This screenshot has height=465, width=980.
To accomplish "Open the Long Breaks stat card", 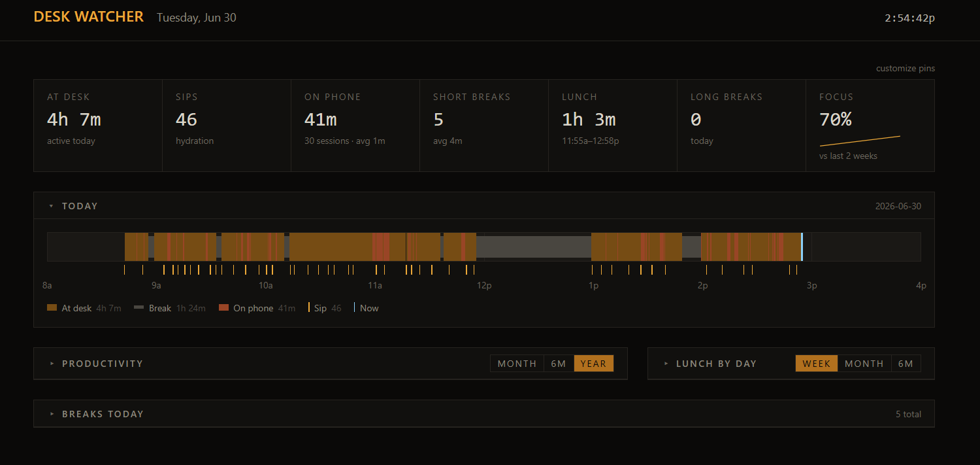I will pos(742,126).
